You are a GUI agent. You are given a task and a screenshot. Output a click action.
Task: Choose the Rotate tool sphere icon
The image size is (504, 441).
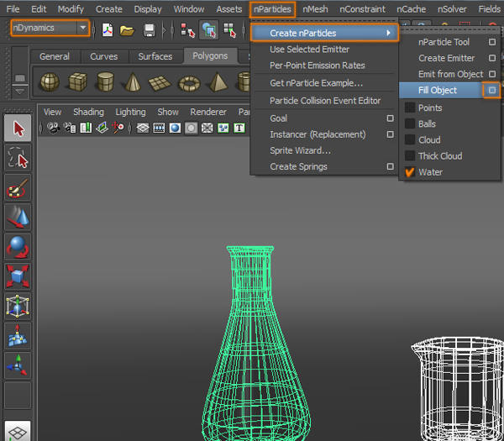pyautogui.click(x=18, y=248)
